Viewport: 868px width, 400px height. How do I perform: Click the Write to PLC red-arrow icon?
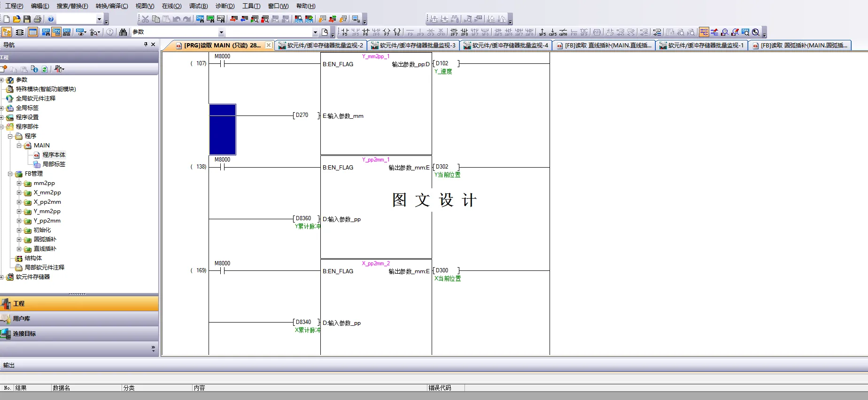coord(234,19)
